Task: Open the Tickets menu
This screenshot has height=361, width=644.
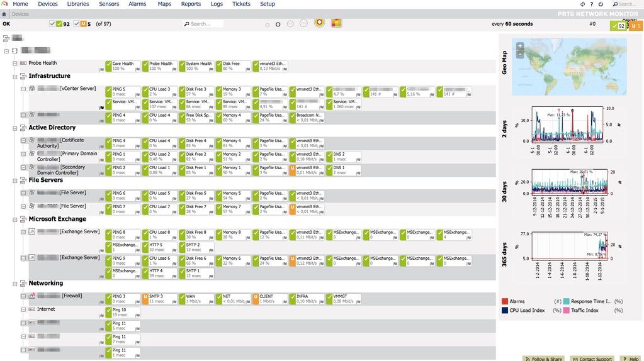Action: 241,4
